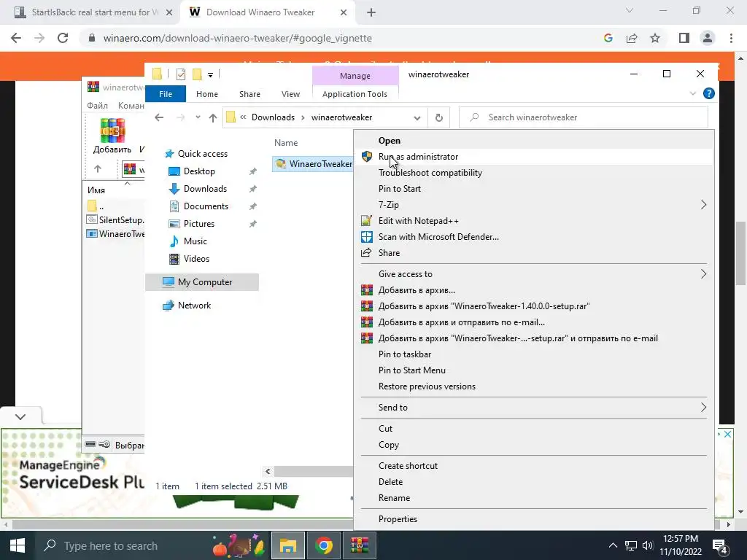Viewport: 747px width, 560px height.
Task: Click Pin to Start entry
Action: pos(533,189)
